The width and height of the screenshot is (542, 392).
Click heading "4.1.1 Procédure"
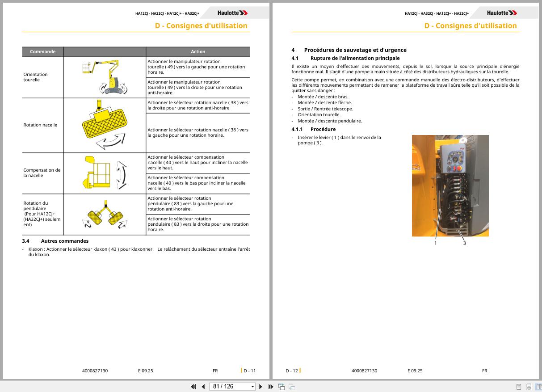(x=313, y=129)
